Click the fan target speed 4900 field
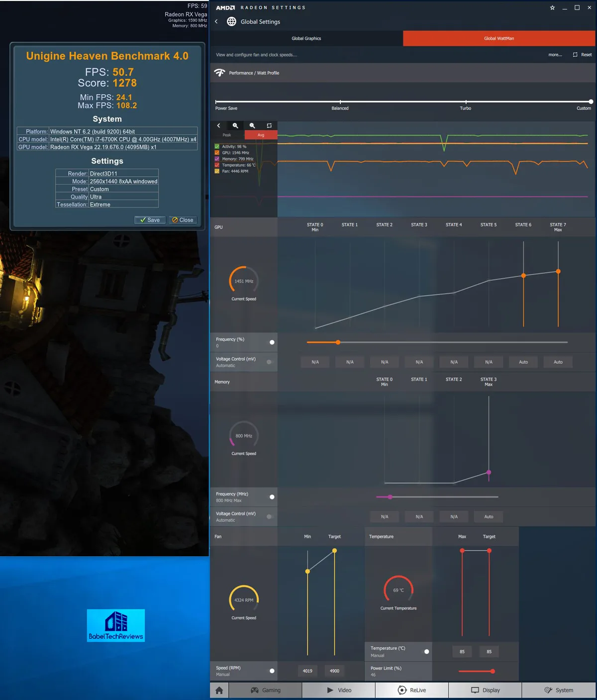Image resolution: width=597 pixels, height=700 pixels. (334, 671)
